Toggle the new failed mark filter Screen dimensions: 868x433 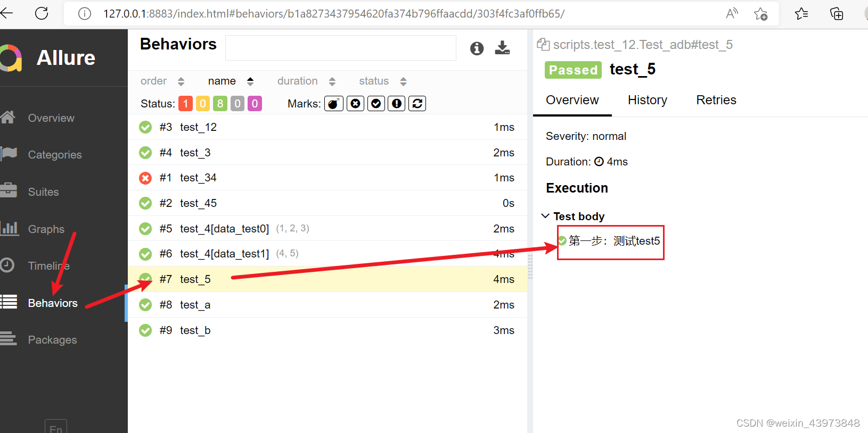click(x=355, y=103)
